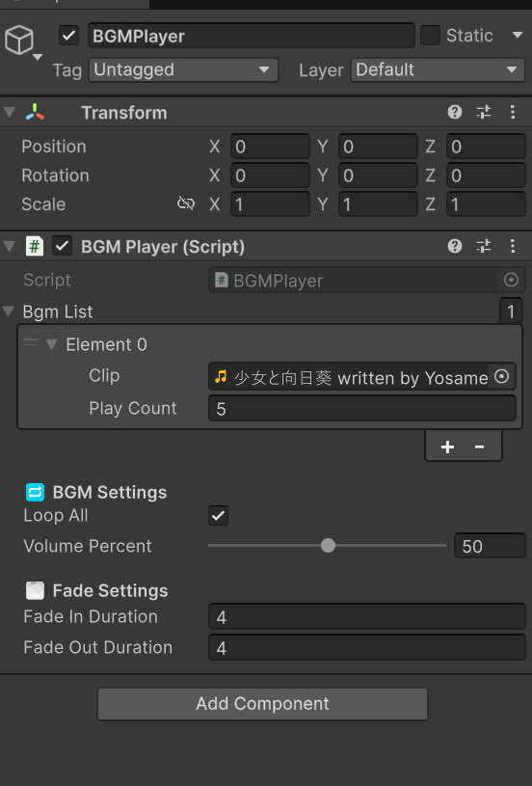Open the GameObject cube icon picker
Image resolution: width=532 pixels, height=786 pixels.
(x=21, y=41)
